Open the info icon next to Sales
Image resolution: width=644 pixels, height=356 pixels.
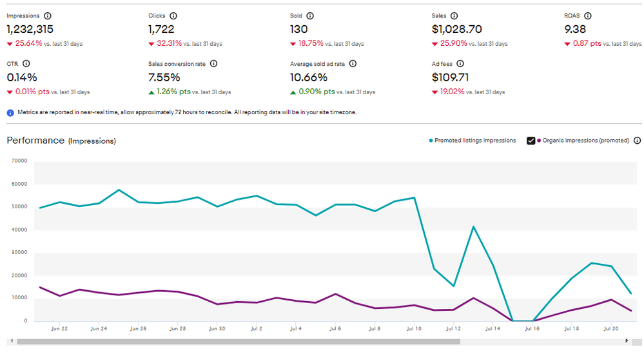click(x=454, y=16)
